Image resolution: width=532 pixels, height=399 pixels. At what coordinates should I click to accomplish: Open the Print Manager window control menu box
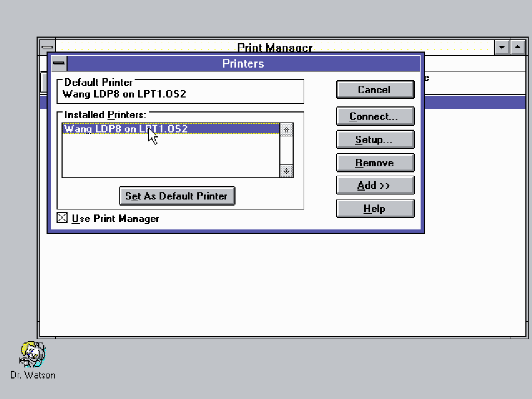[47, 47]
